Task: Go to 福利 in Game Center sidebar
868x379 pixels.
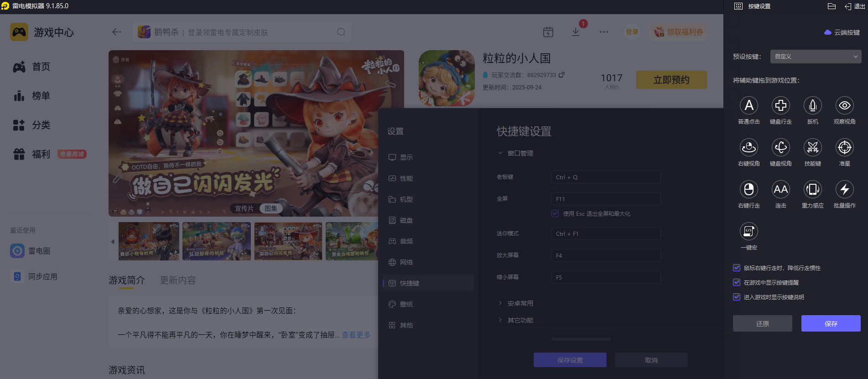Action: pos(31,154)
